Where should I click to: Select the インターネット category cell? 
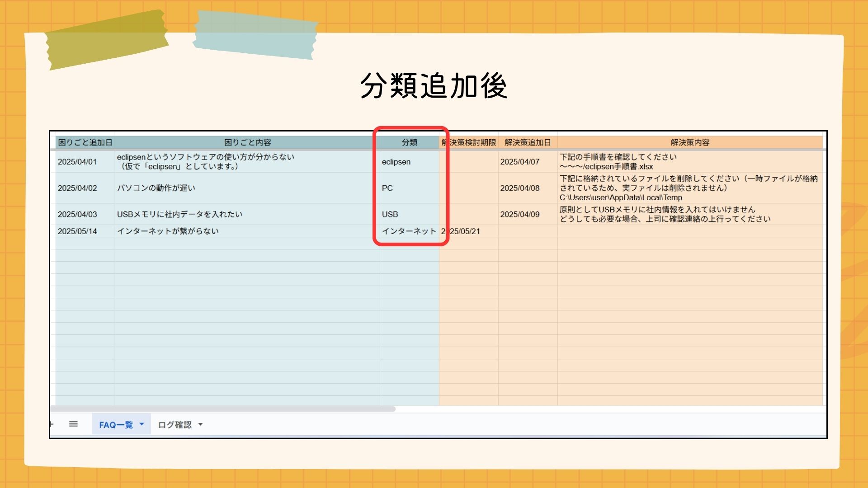(409, 231)
